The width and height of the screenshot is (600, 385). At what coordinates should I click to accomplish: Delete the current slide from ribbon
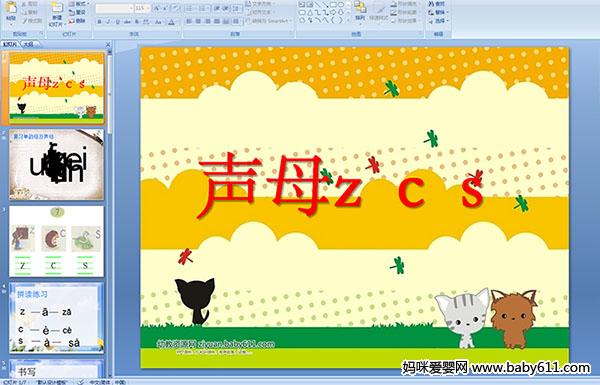(77, 21)
